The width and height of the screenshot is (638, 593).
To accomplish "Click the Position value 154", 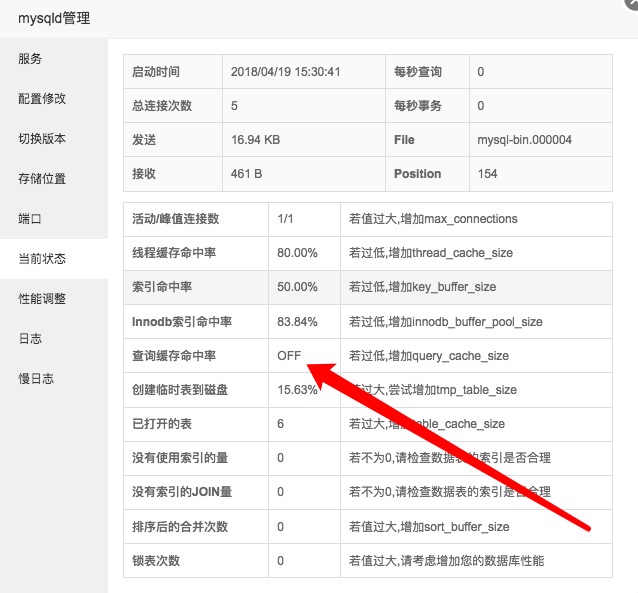I will point(487,174).
